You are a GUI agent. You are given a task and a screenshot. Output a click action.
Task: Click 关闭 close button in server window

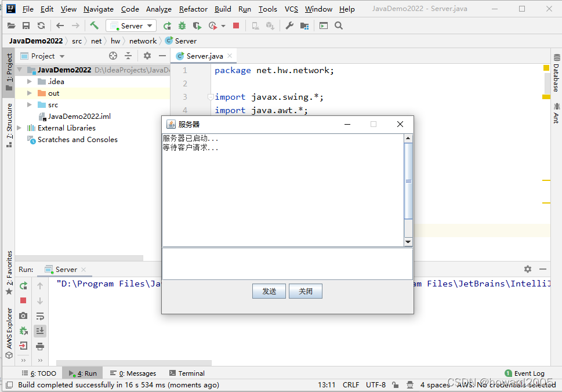pyautogui.click(x=306, y=291)
